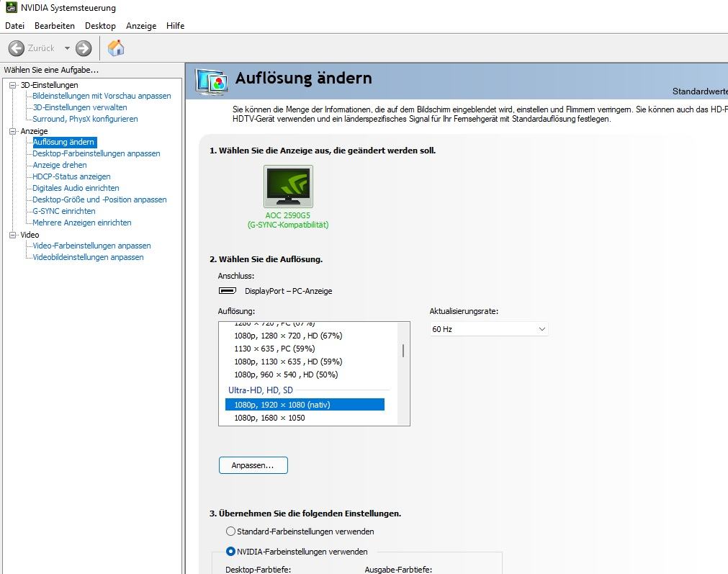Open the Anzeige menu
The width and height of the screenshot is (728, 574).
point(141,26)
